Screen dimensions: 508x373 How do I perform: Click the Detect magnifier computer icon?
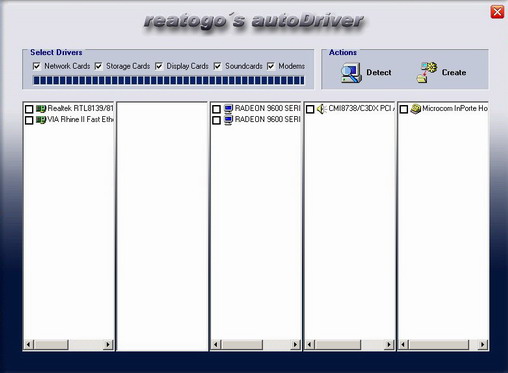(x=351, y=73)
